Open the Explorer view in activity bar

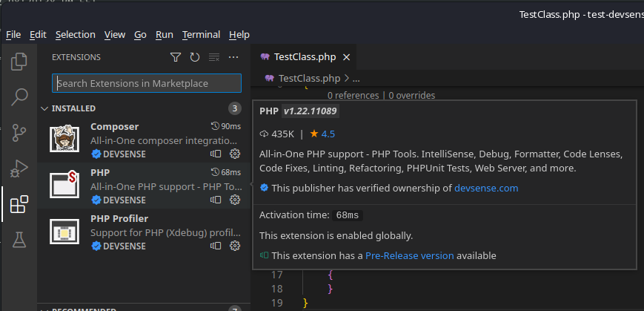[x=19, y=62]
